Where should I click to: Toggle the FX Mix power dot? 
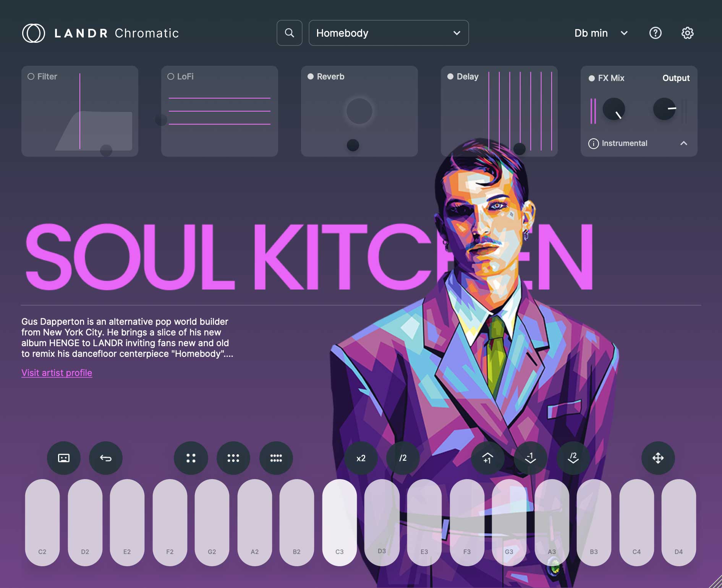click(592, 78)
